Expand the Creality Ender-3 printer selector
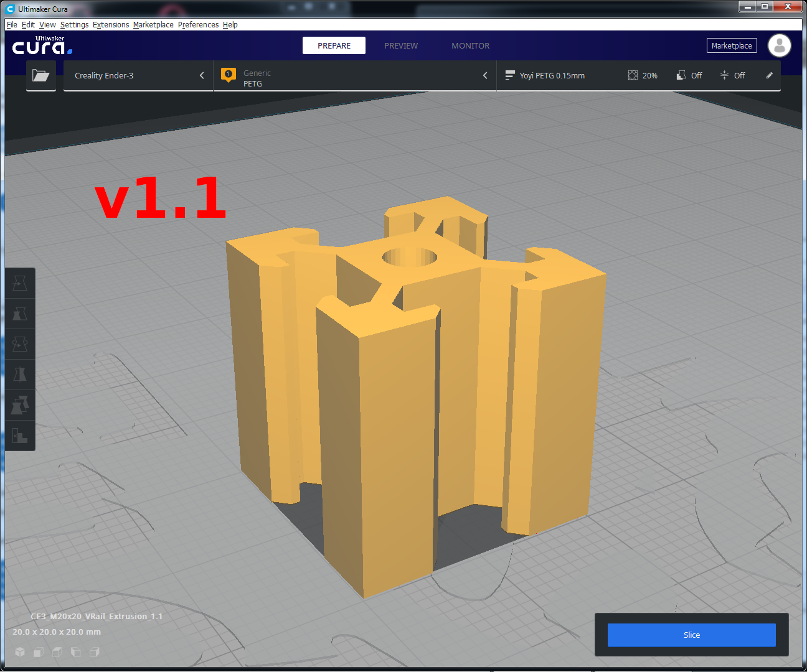The image size is (807, 672). click(138, 75)
